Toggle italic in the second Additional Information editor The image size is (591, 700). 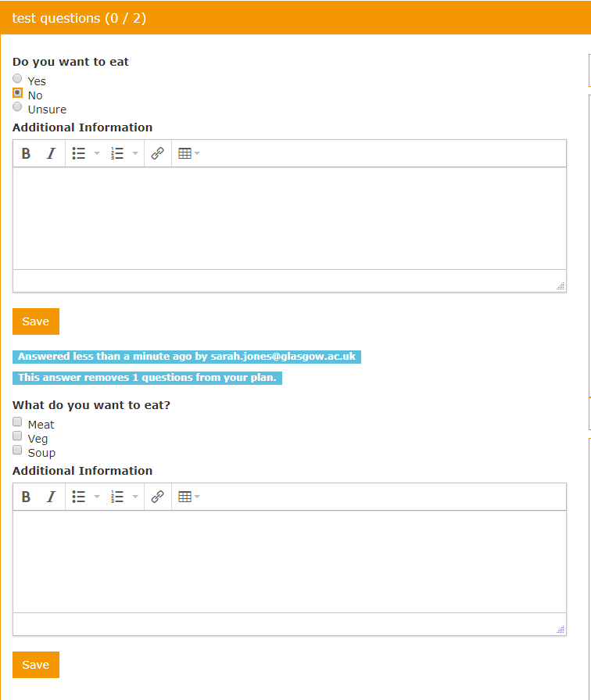point(52,497)
